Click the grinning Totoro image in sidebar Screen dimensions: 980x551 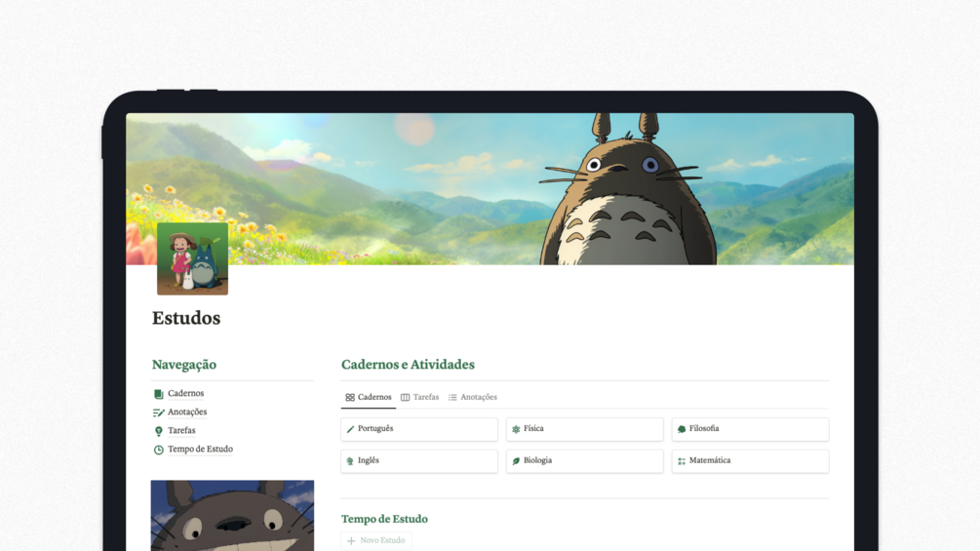[x=232, y=515]
